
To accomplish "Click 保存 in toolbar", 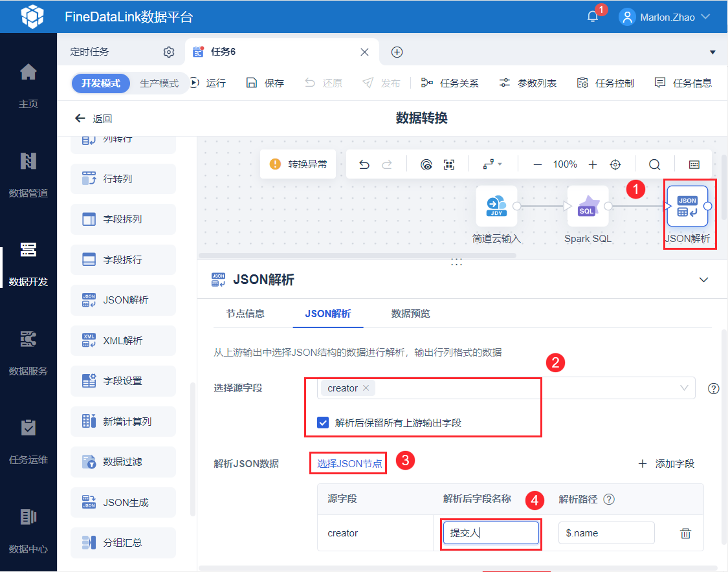I will 265,83.
